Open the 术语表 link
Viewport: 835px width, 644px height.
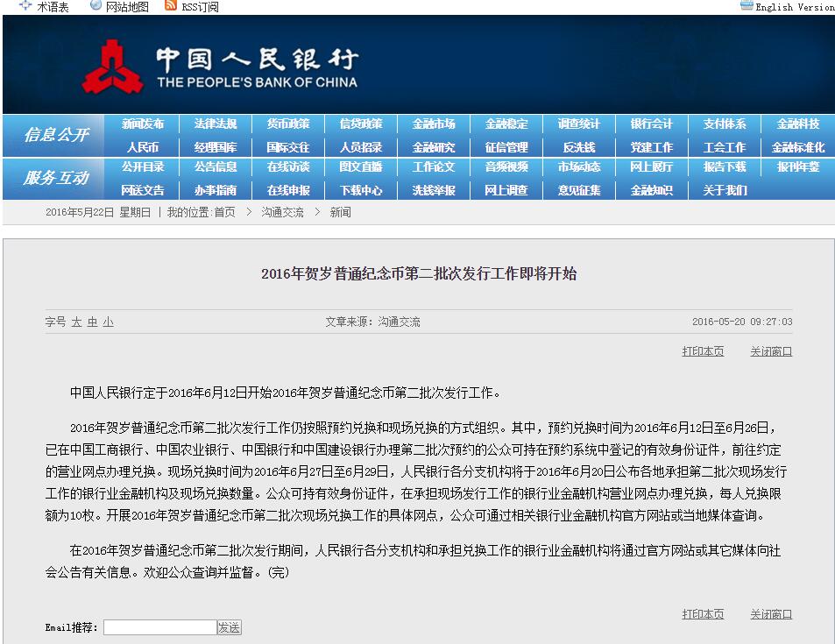(x=53, y=7)
